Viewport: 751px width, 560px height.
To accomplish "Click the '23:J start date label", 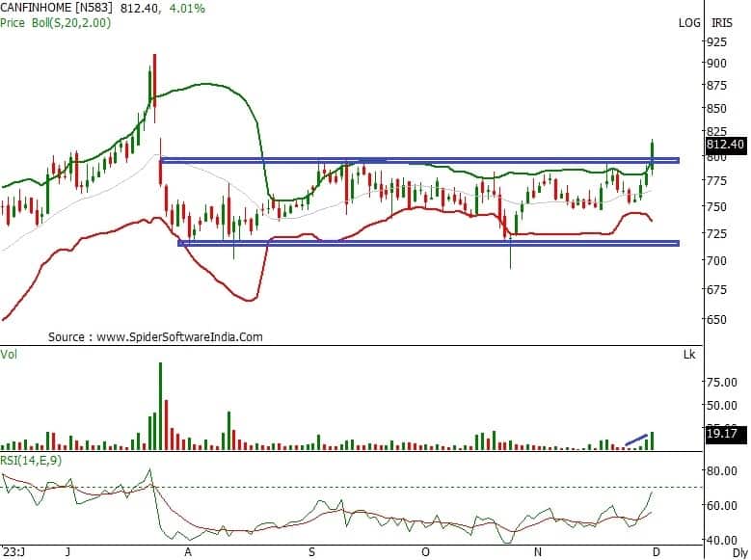I will pos(13,551).
